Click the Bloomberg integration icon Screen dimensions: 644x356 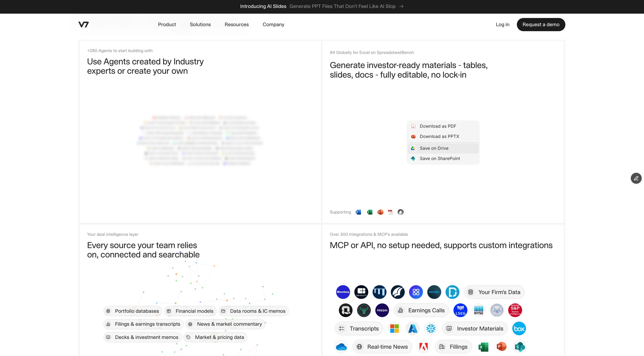(x=343, y=292)
